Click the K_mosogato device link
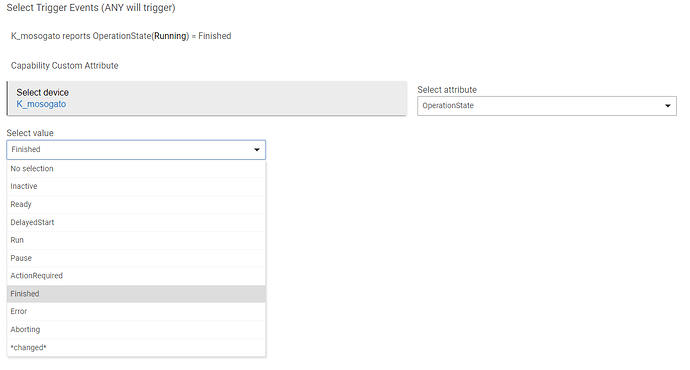This screenshot has height=370, width=690. [x=41, y=104]
